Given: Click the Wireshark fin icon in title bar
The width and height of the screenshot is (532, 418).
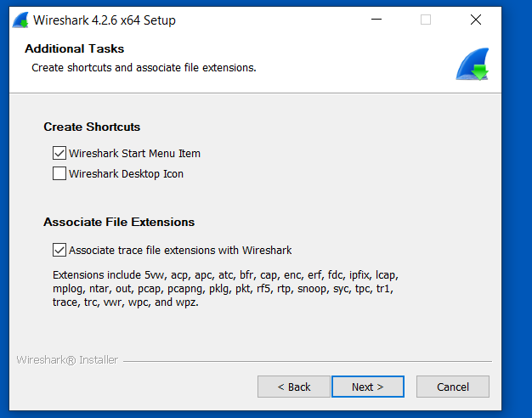Looking at the screenshot, I should [x=20, y=20].
